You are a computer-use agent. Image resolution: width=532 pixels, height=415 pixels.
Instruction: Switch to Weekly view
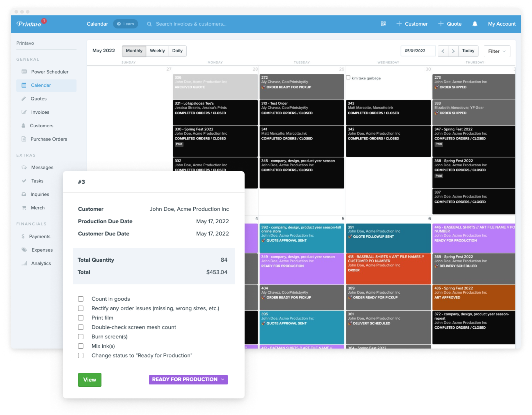[x=157, y=51]
